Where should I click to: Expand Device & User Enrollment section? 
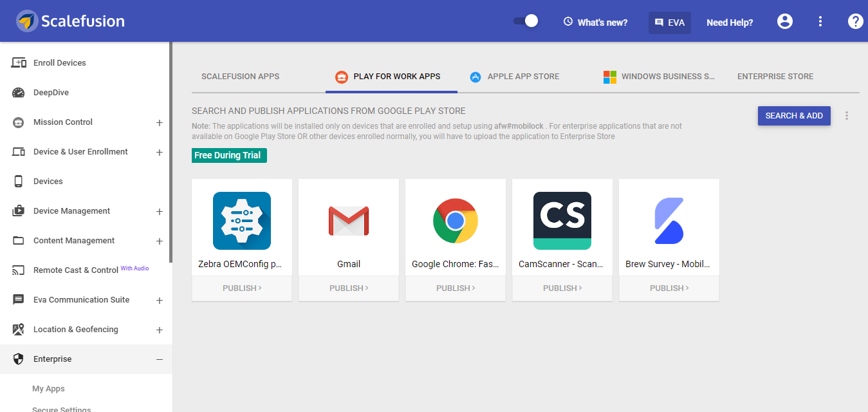(x=160, y=152)
